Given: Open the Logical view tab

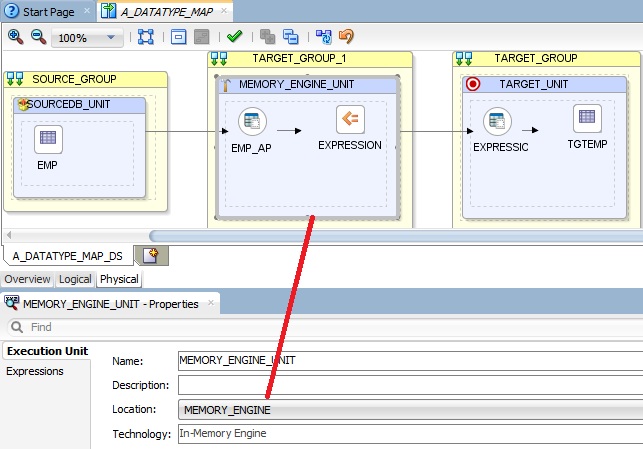Looking at the screenshot, I should 75,279.
